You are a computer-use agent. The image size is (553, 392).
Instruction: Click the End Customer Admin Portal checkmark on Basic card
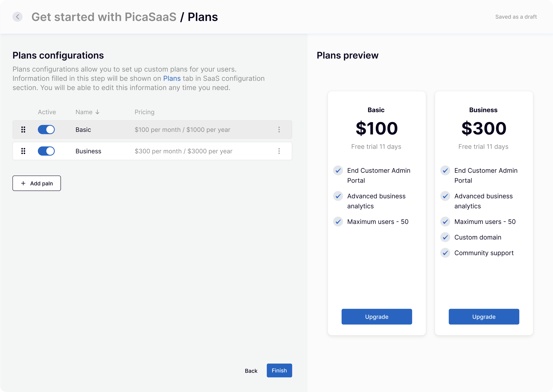[x=338, y=170]
